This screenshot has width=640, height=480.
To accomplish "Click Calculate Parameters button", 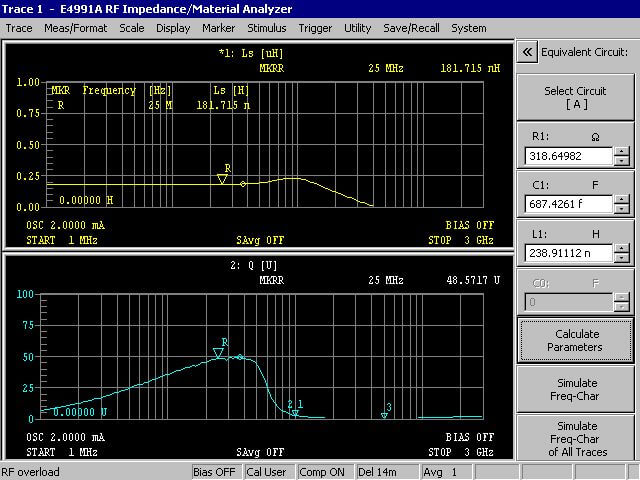I will coord(576,340).
